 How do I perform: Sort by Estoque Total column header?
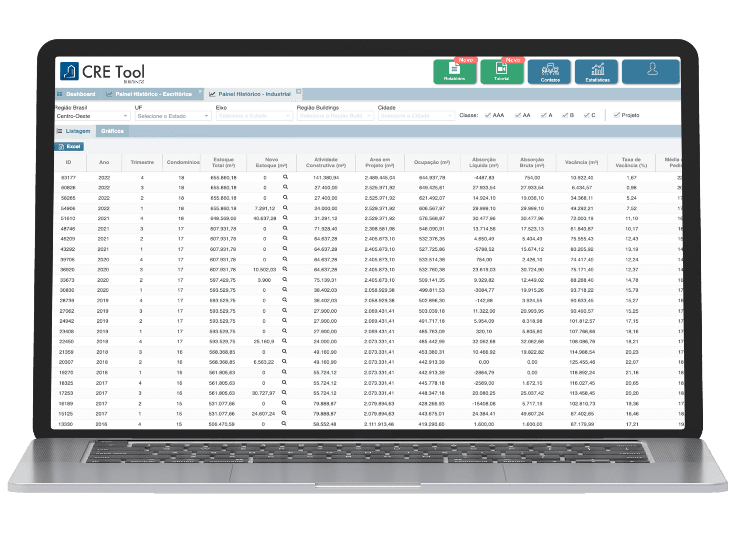pyautogui.click(x=223, y=162)
